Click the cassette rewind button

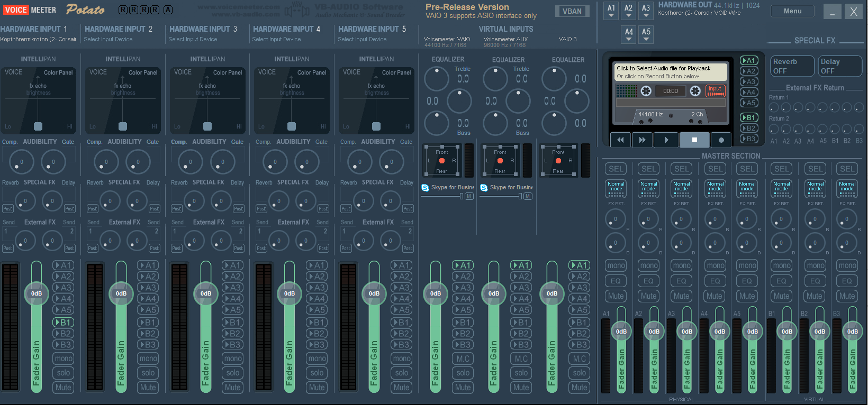click(x=620, y=140)
